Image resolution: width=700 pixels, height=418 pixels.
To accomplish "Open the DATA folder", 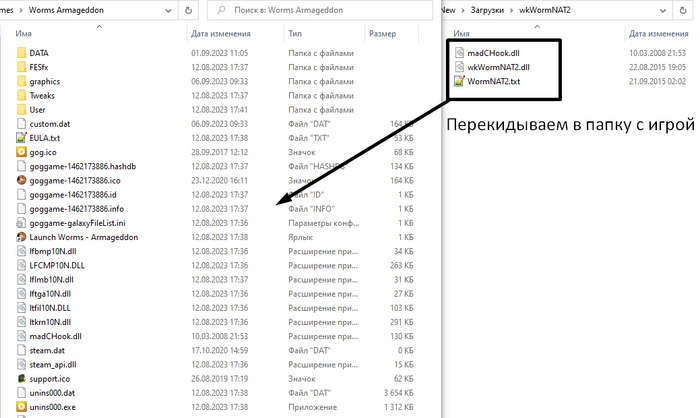I will 39,52.
